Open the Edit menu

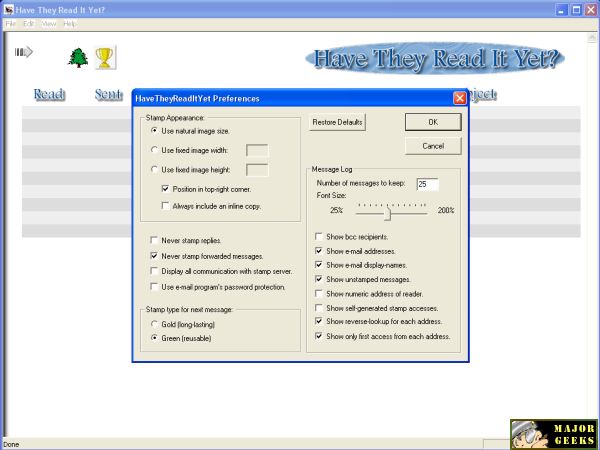pyautogui.click(x=29, y=24)
